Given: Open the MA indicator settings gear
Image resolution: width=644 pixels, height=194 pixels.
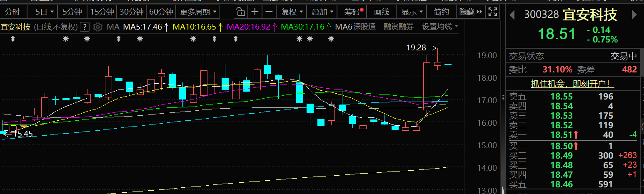Looking at the screenshot, I should point(98,27).
